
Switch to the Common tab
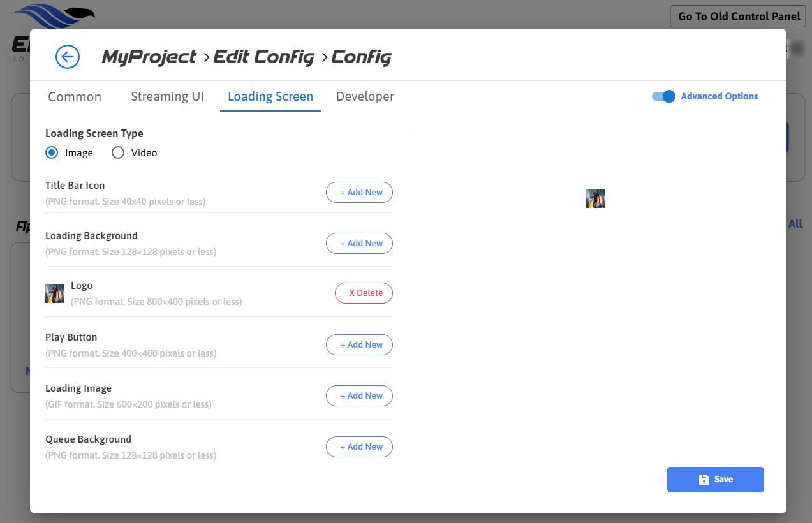(75, 97)
